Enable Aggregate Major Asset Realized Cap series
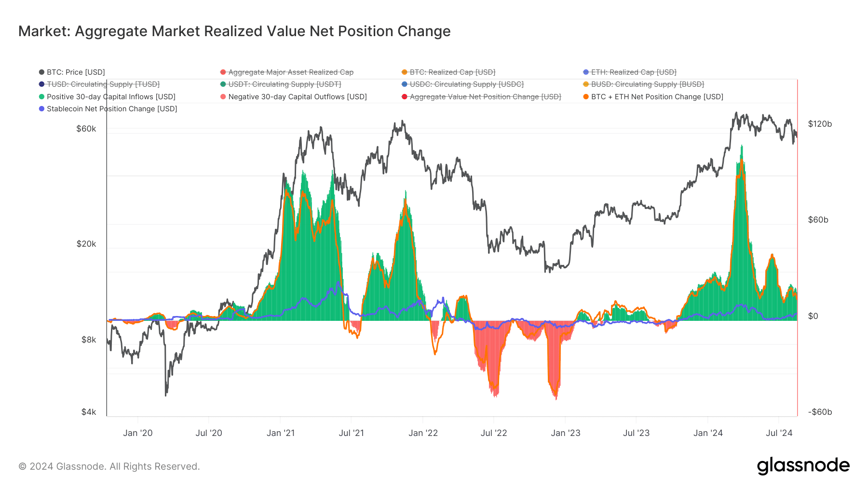The height and width of the screenshot is (488, 868). click(287, 72)
